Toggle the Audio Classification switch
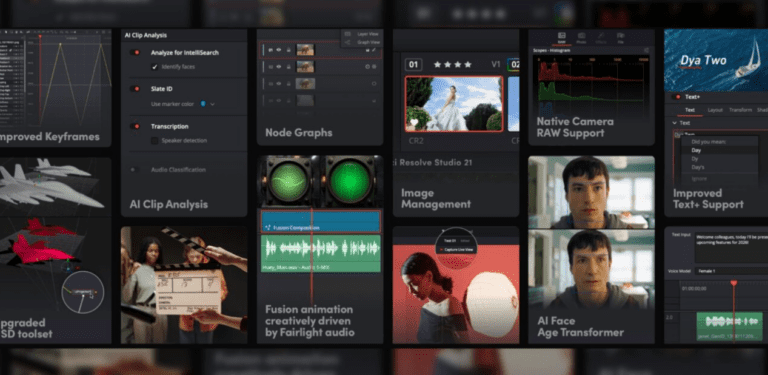This screenshot has height=375, width=768. coord(135,169)
